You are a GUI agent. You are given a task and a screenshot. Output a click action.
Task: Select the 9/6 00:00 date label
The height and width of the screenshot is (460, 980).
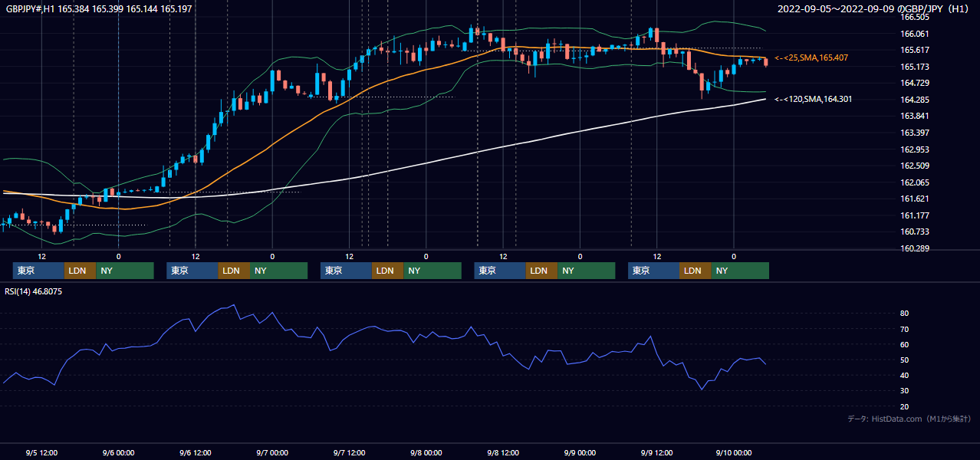click(x=119, y=452)
